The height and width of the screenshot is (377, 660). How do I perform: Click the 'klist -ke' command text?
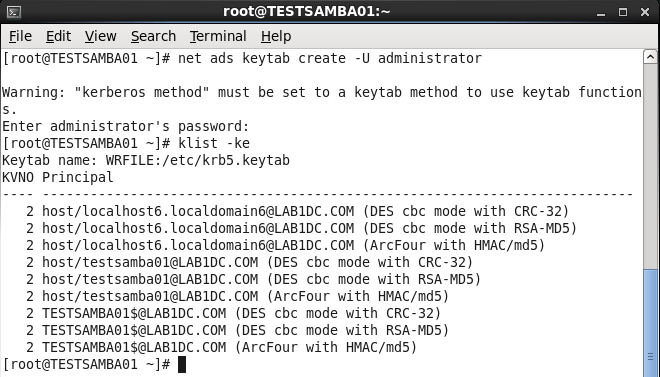pos(214,143)
